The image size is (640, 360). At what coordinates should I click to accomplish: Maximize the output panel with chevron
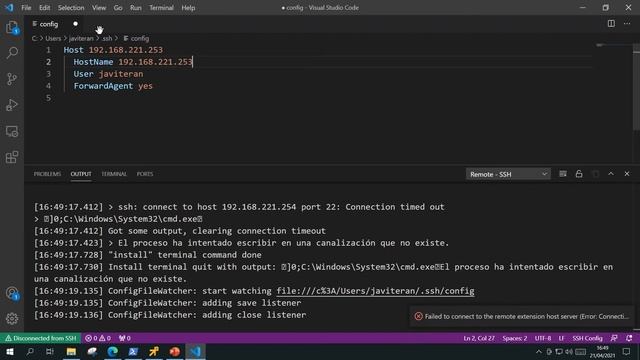tap(611, 174)
